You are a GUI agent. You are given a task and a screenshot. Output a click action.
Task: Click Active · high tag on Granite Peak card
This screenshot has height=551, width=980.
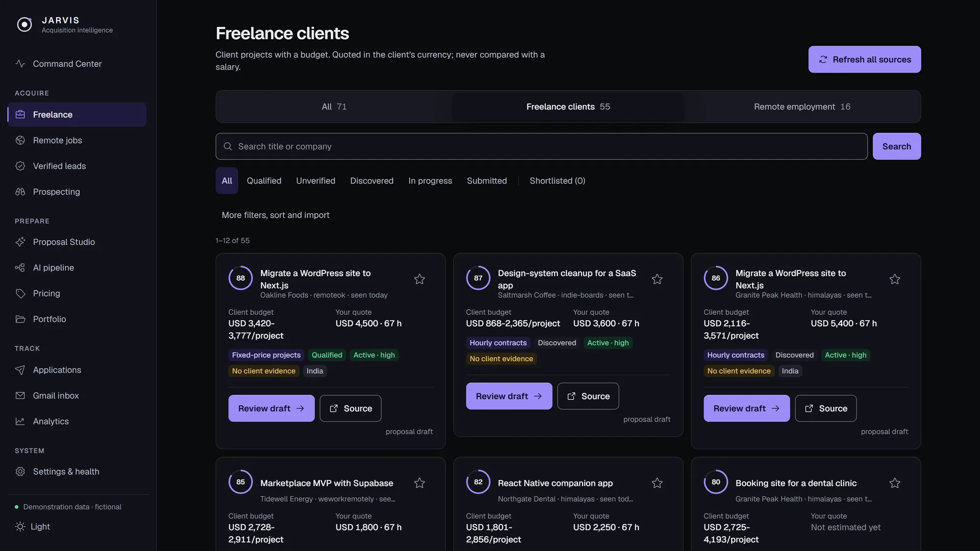point(845,355)
